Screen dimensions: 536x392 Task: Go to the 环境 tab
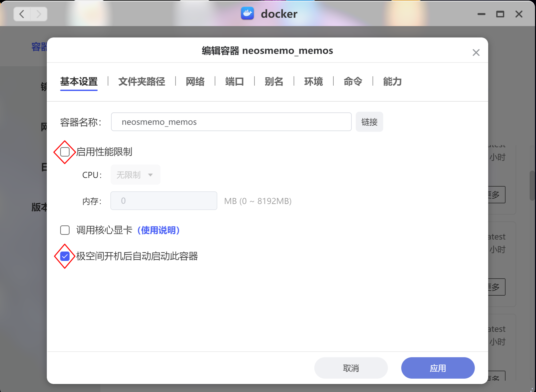(314, 81)
